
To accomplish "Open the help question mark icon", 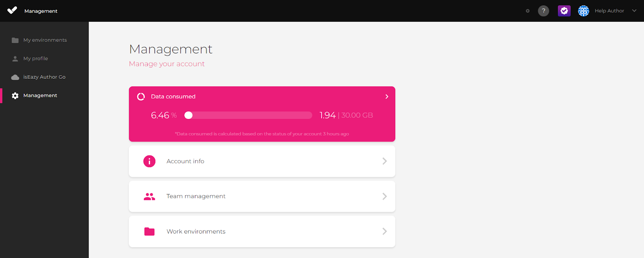I will pos(543,11).
